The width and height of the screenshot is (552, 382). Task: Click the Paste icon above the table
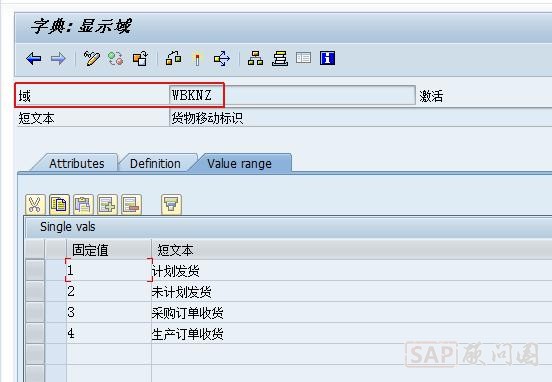tap(83, 205)
